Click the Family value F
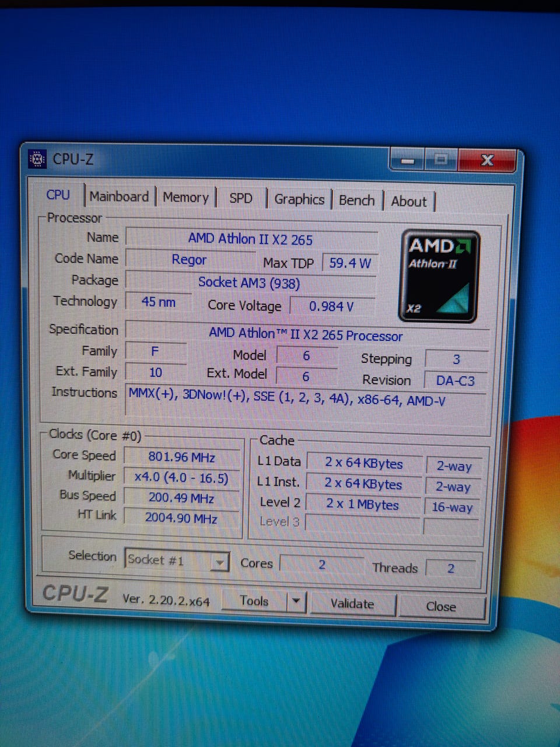The image size is (560, 747). 155,351
